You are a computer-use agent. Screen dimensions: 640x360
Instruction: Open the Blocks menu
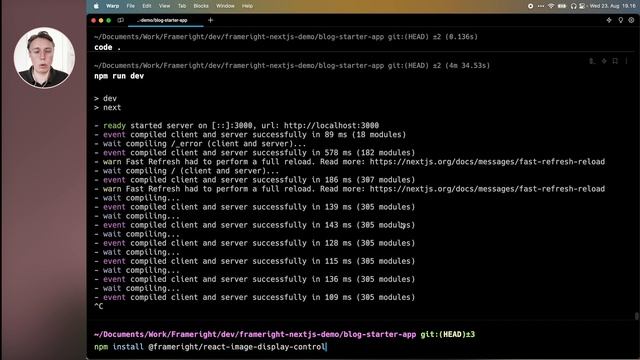click(x=201, y=6)
